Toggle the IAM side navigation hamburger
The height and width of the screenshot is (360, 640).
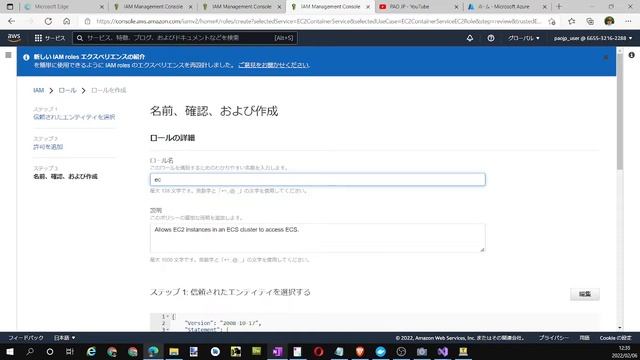(8, 55)
